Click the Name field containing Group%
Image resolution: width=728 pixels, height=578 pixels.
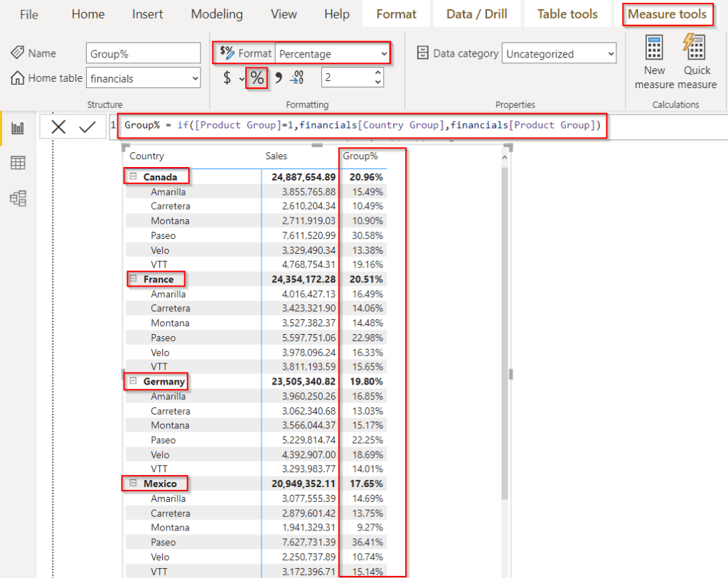144,53
